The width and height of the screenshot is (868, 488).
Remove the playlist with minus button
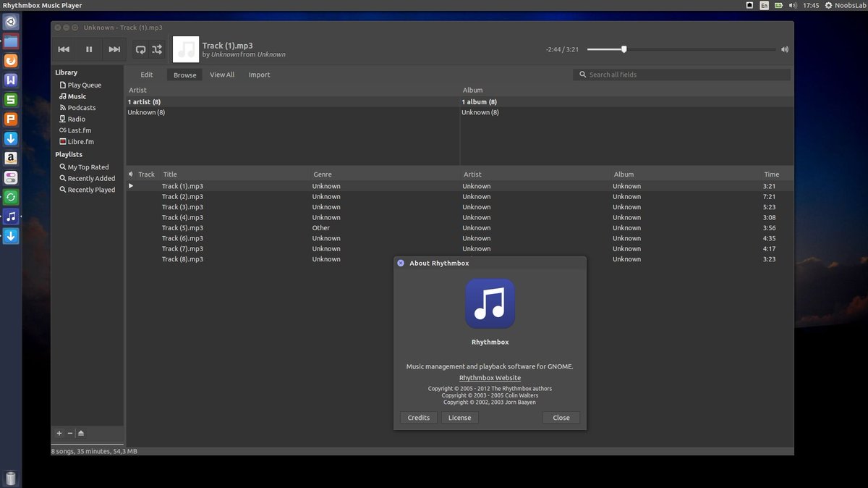click(x=70, y=433)
